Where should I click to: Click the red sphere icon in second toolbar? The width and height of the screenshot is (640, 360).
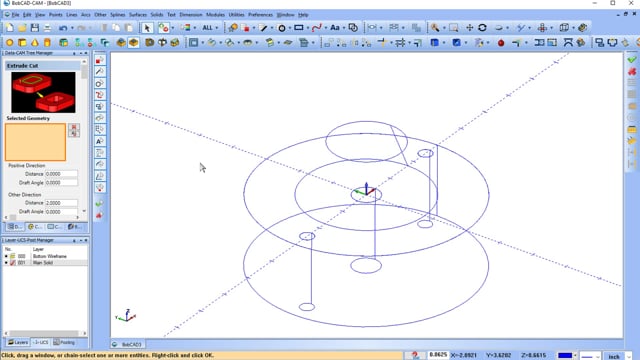pyautogui.click(x=501, y=43)
